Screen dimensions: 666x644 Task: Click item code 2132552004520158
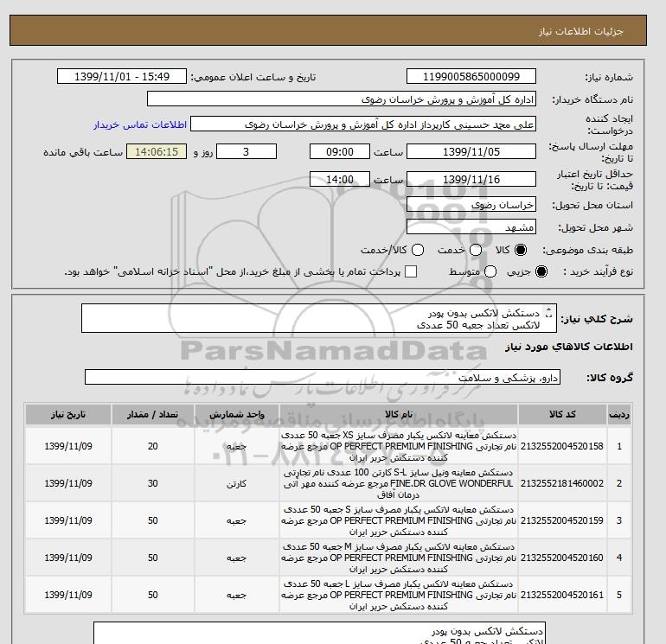562,446
